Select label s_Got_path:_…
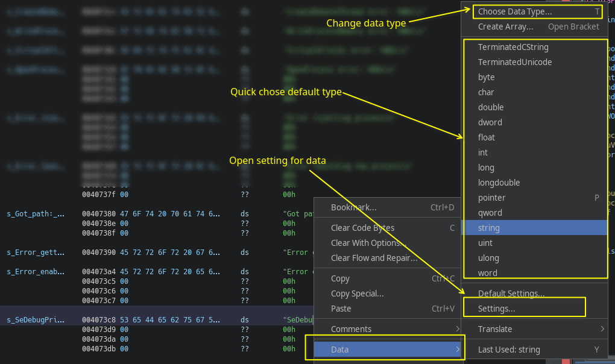The height and width of the screenshot is (364, 615). tap(36, 214)
